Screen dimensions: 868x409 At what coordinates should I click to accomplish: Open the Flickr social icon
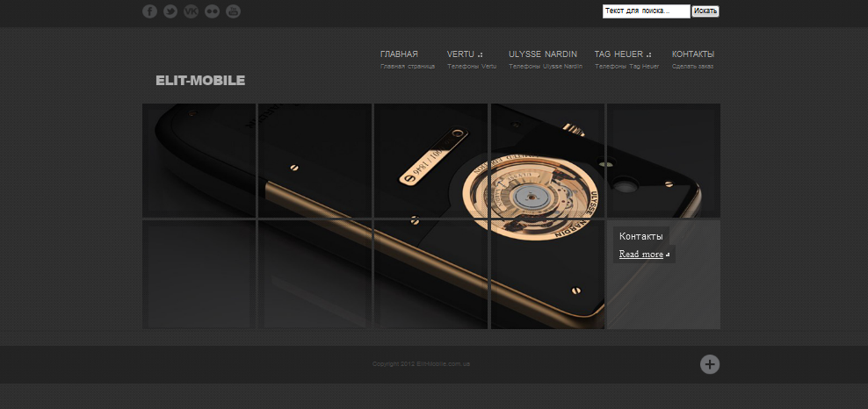(x=212, y=11)
